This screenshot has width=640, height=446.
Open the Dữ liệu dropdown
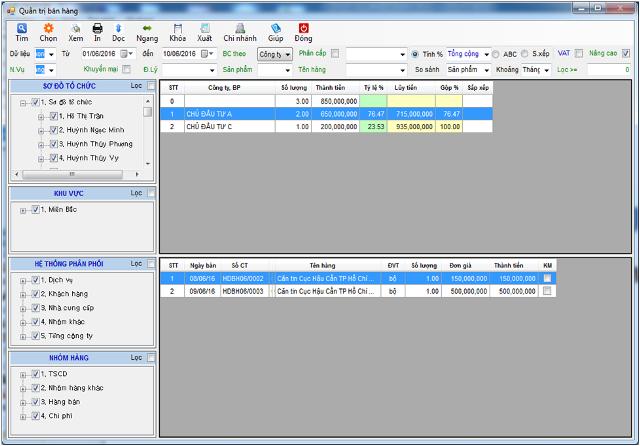tap(51, 54)
